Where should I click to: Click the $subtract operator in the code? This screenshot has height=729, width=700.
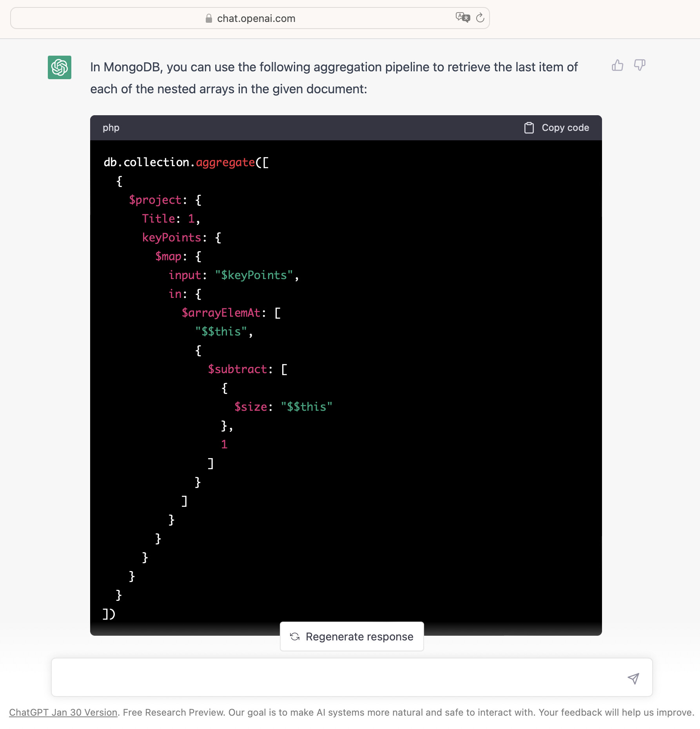click(237, 369)
